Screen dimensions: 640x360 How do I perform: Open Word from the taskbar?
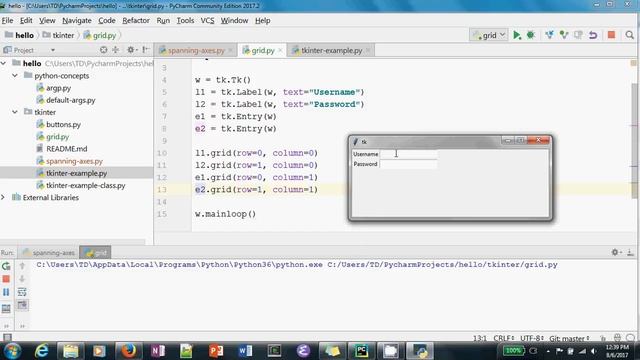pos(245,351)
